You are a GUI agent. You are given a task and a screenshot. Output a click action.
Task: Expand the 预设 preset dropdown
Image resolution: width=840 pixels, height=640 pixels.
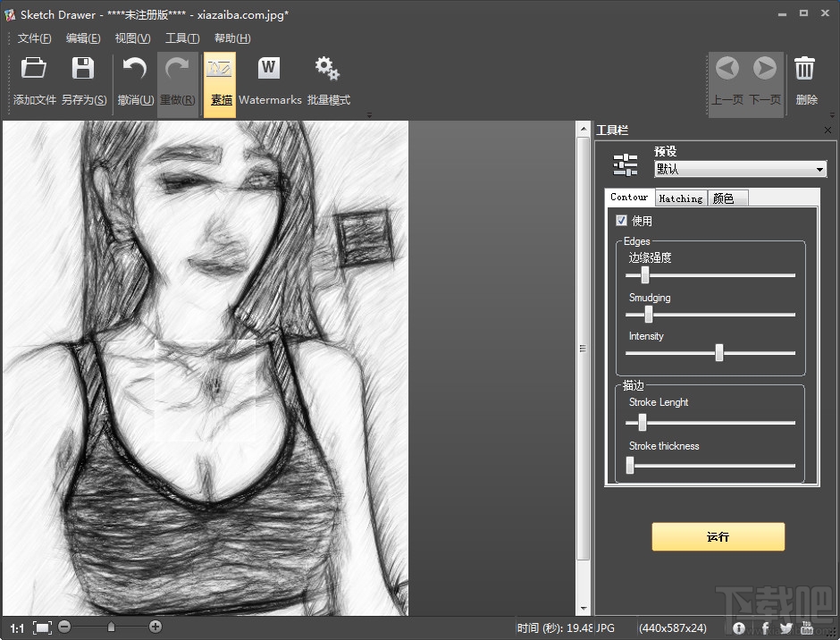(x=820, y=170)
